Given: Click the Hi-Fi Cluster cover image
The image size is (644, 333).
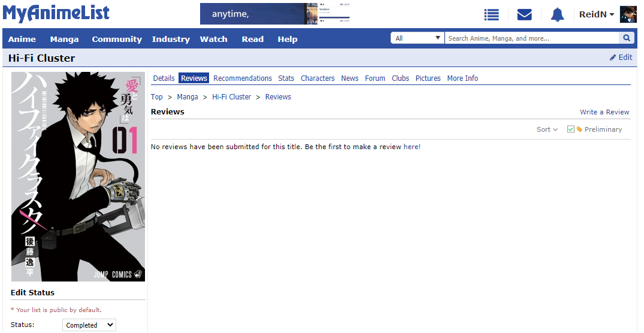Looking at the screenshot, I should click(x=78, y=177).
